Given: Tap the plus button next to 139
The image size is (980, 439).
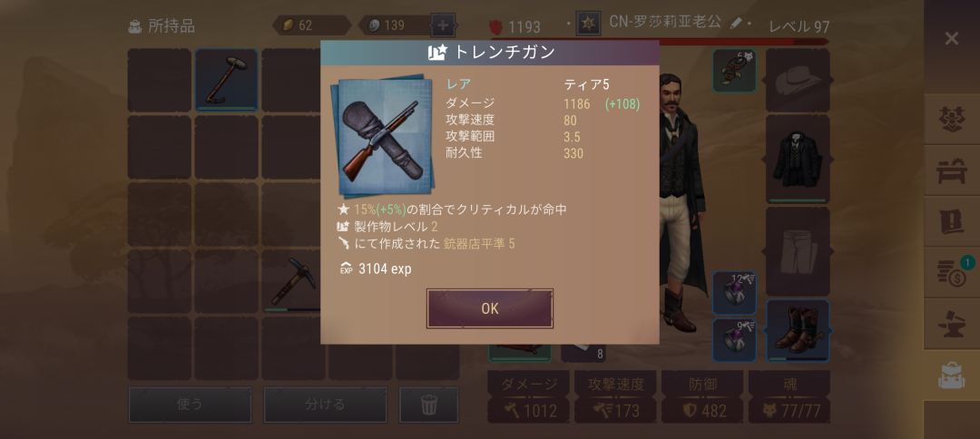Looking at the screenshot, I should (x=443, y=25).
